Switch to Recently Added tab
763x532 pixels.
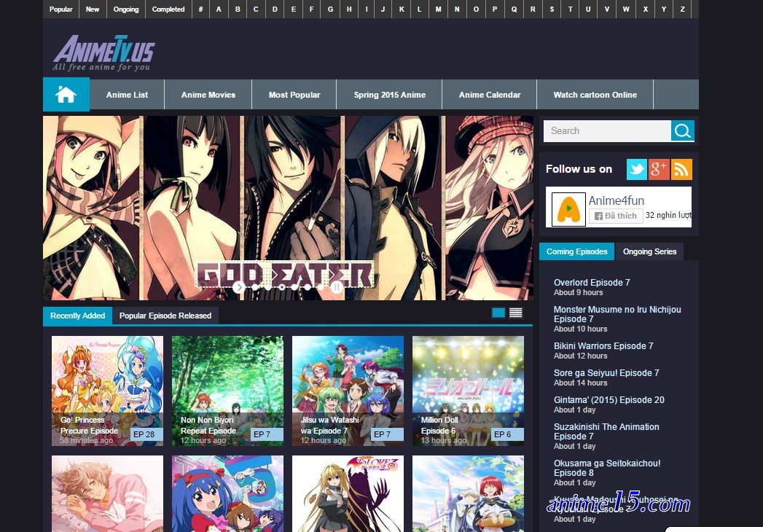tap(77, 316)
